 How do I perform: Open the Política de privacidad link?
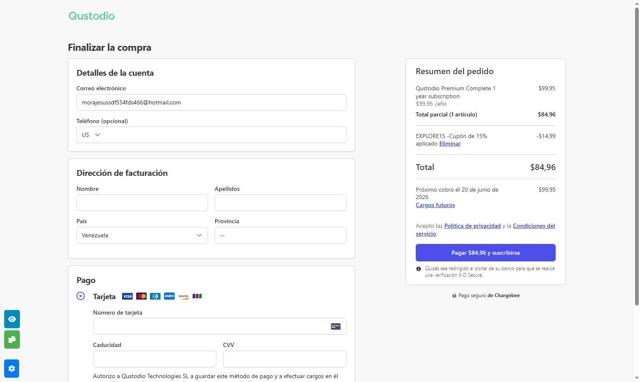coord(472,226)
